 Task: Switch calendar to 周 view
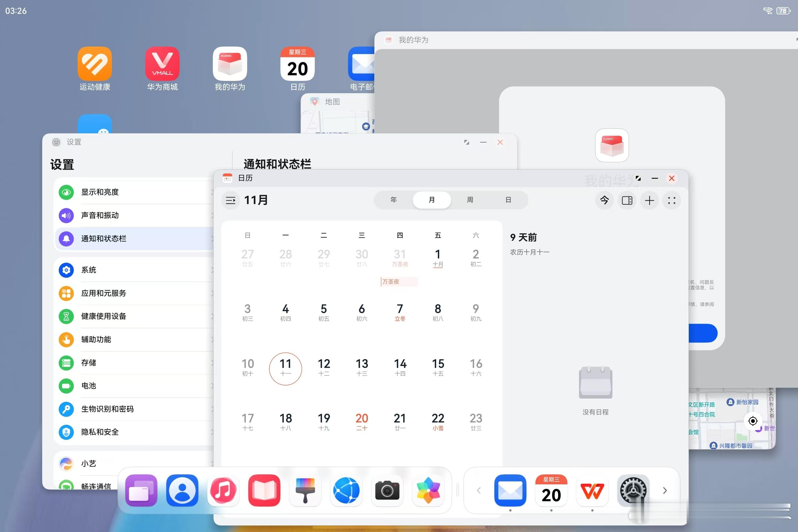470,200
